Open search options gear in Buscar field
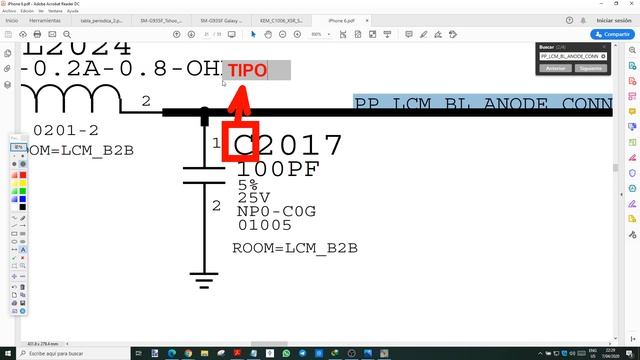The height and width of the screenshot is (360, 640). tap(603, 56)
